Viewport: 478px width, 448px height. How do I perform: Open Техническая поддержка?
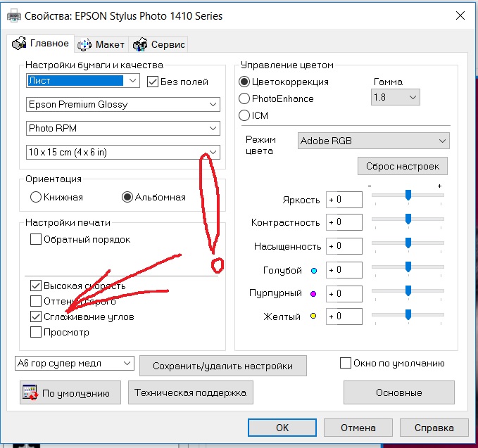191,392
